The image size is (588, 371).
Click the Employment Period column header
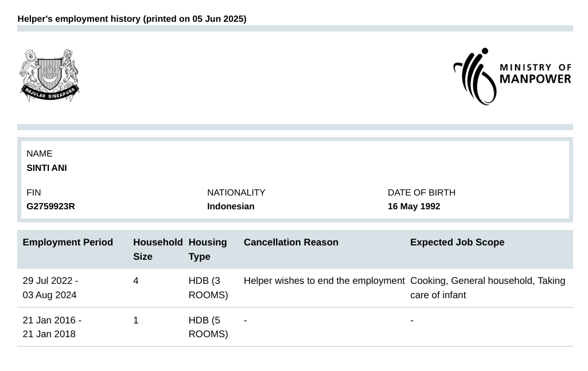click(x=68, y=243)
